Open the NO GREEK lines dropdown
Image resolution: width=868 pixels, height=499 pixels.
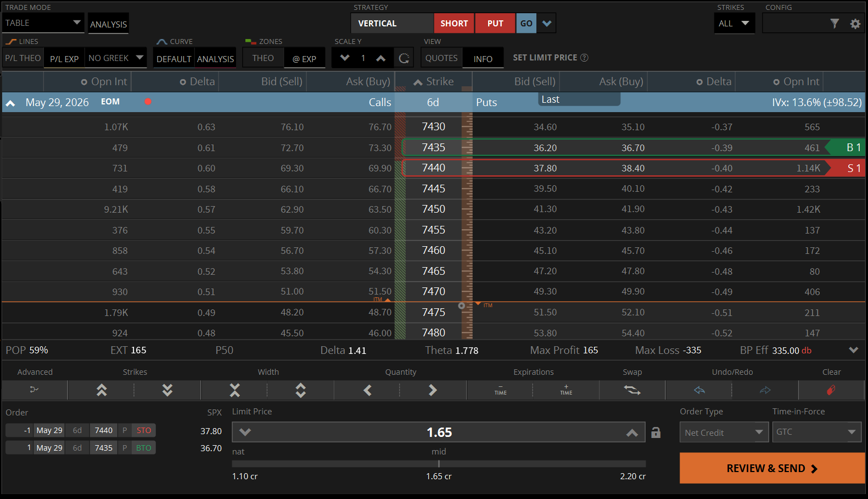click(x=116, y=58)
